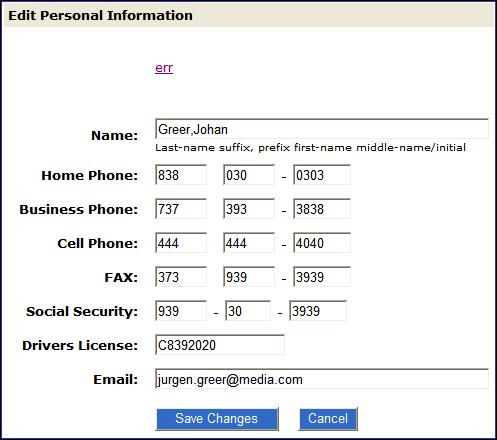Click Social Security last field 3939
The width and height of the screenshot is (497, 440).
coord(318,311)
